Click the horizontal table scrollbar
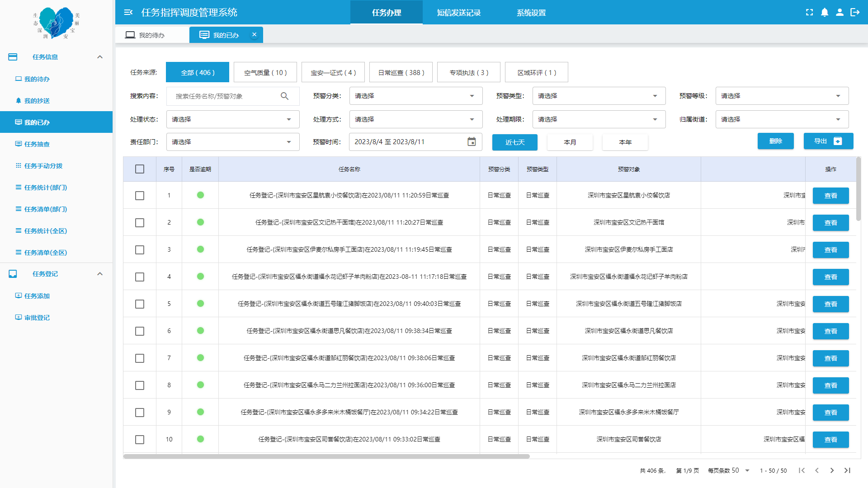This screenshot has width=868, height=488. click(326, 456)
